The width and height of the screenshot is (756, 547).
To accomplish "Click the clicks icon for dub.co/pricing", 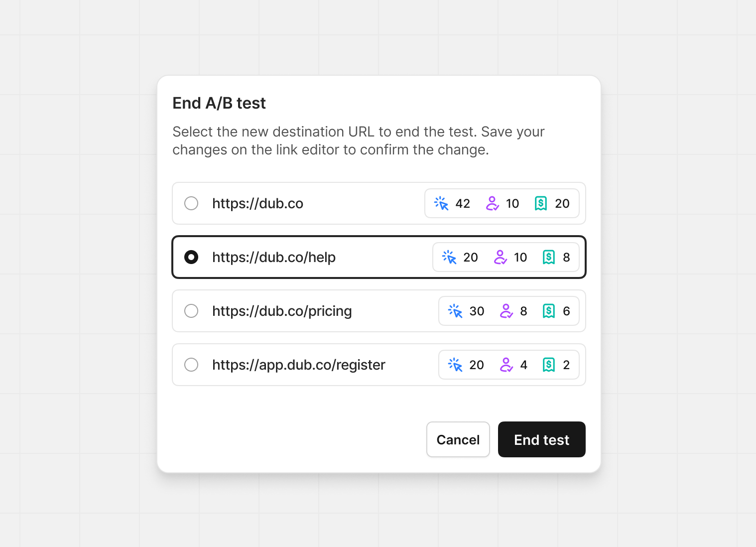I will click(x=455, y=311).
